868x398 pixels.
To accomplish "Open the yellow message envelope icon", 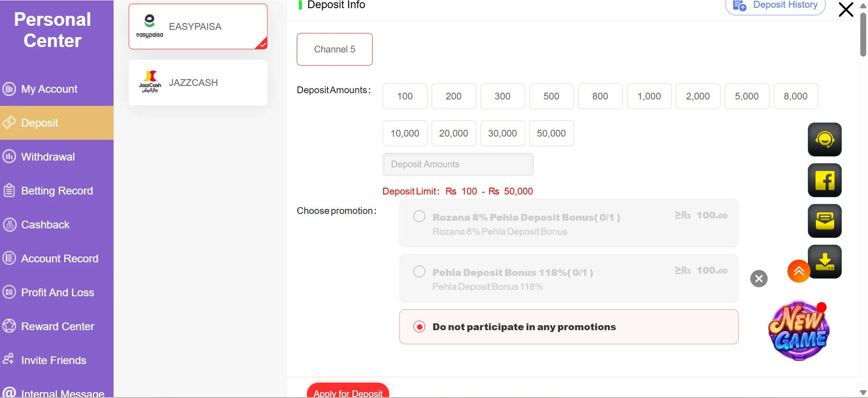I will [824, 221].
